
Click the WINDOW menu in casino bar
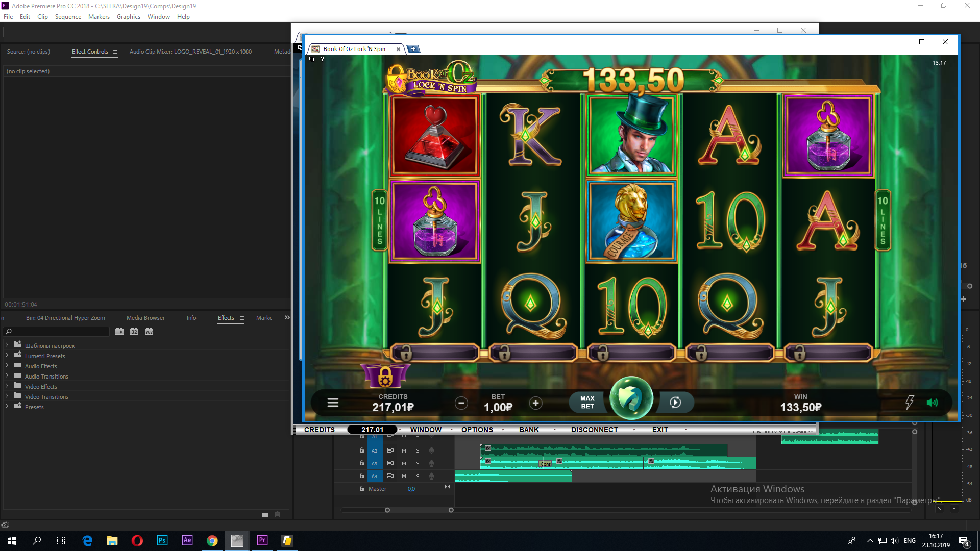pyautogui.click(x=426, y=430)
